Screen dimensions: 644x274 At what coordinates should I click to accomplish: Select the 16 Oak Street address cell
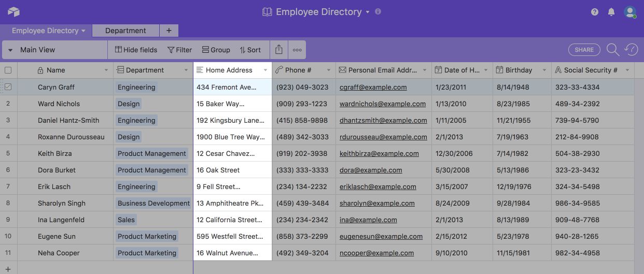click(232, 170)
